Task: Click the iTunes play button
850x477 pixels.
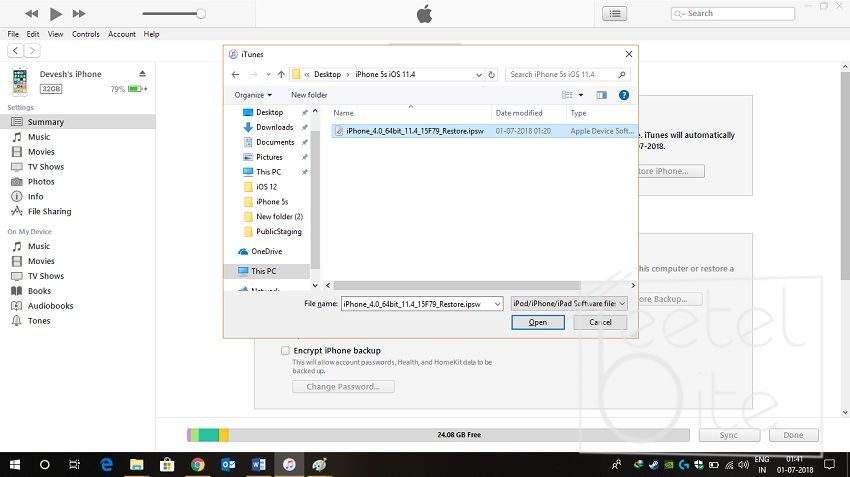Action: [x=56, y=13]
